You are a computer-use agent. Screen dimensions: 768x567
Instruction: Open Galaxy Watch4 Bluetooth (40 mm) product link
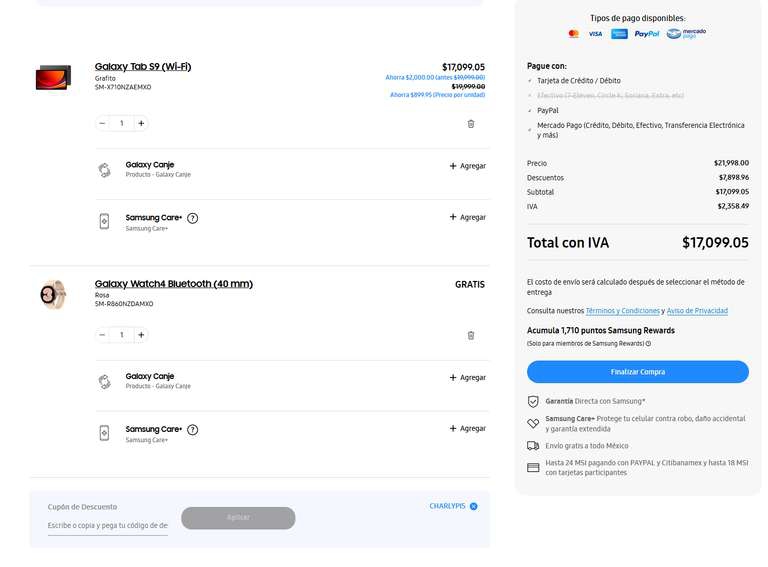click(174, 284)
